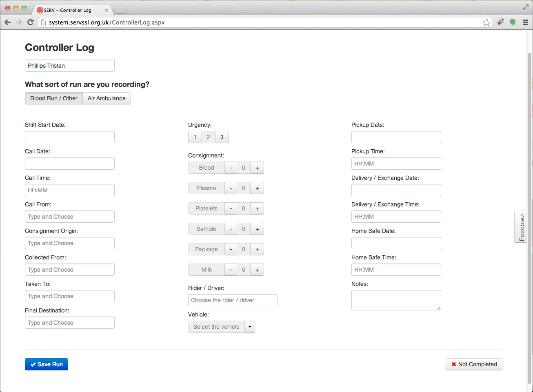Click into the Notes text area
Image resolution: width=533 pixels, height=392 pixels.
(x=396, y=300)
